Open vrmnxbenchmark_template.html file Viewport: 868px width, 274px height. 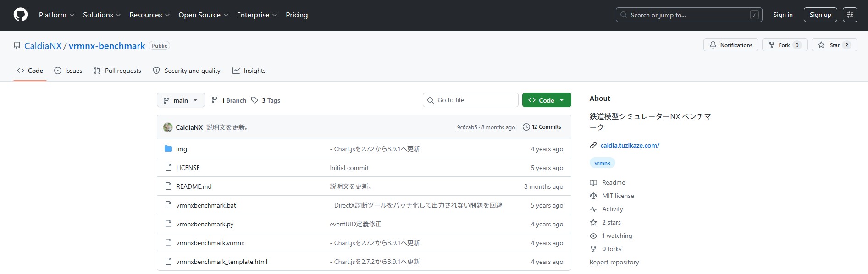[221, 262]
